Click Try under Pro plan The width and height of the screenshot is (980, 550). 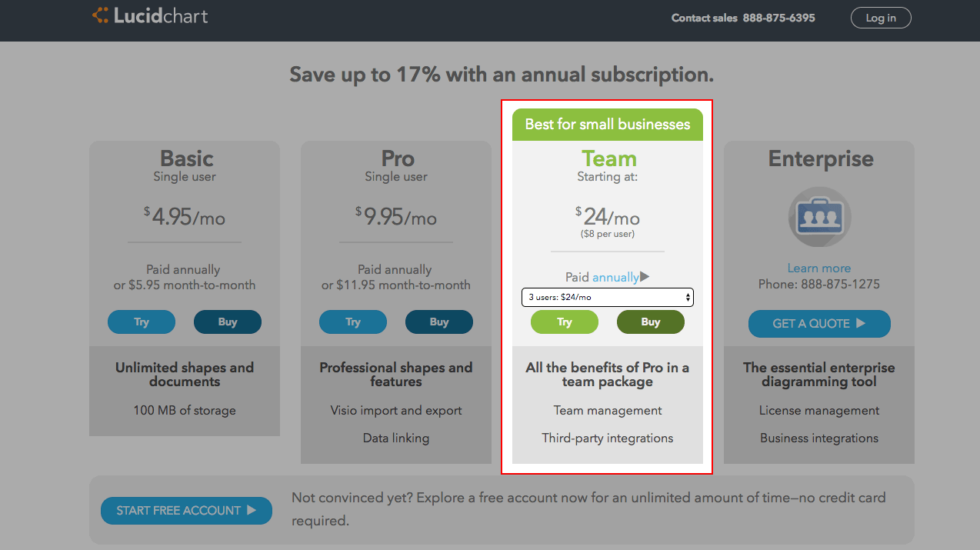(353, 322)
